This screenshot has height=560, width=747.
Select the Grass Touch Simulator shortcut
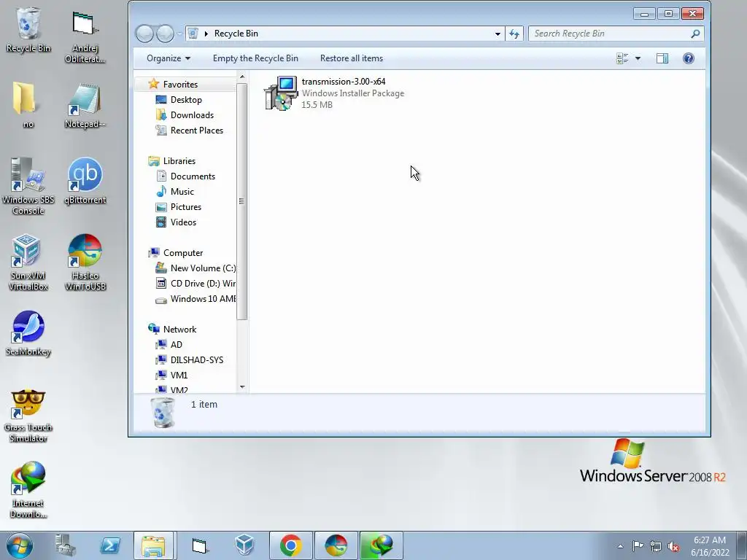click(28, 415)
